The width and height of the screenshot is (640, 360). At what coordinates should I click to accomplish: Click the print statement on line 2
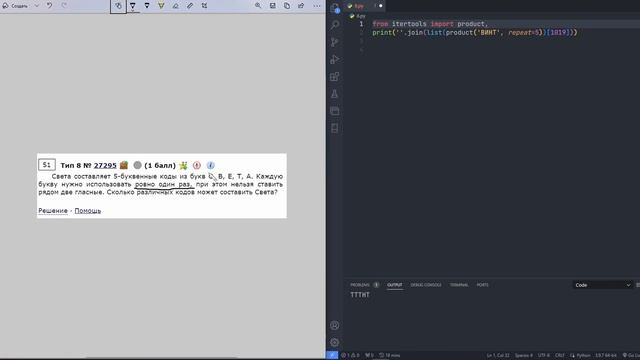coord(475,33)
